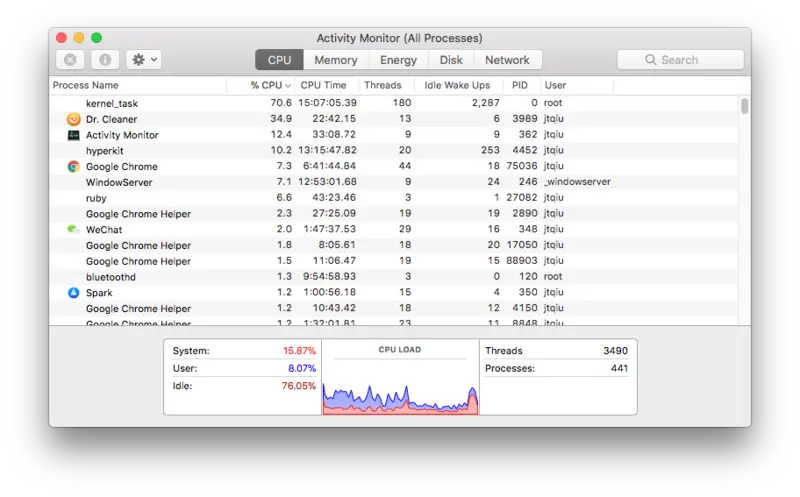Viewport: 800px width, 497px height.
Task: Click the Google Chrome icon in list
Action: coord(73,166)
